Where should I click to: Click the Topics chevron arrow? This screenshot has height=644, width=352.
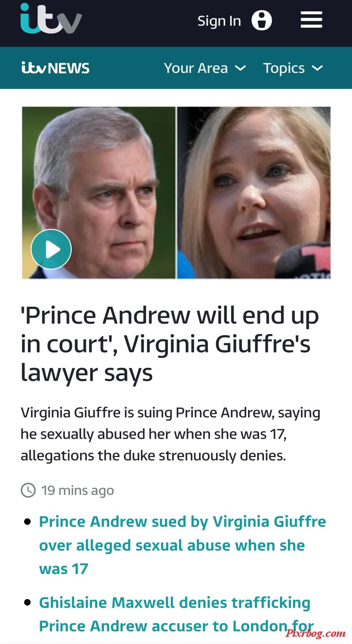click(317, 68)
